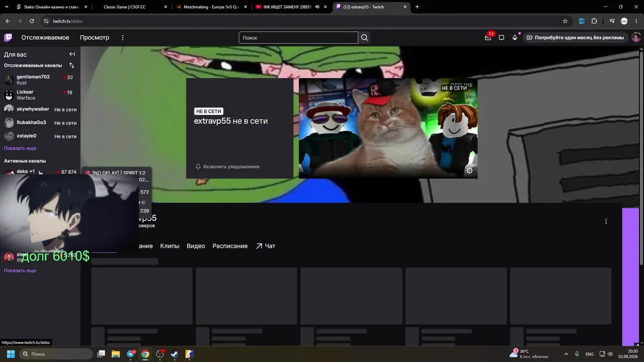This screenshot has width=644, height=362.
Task: Open the Видео channel tab
Action: click(196, 246)
